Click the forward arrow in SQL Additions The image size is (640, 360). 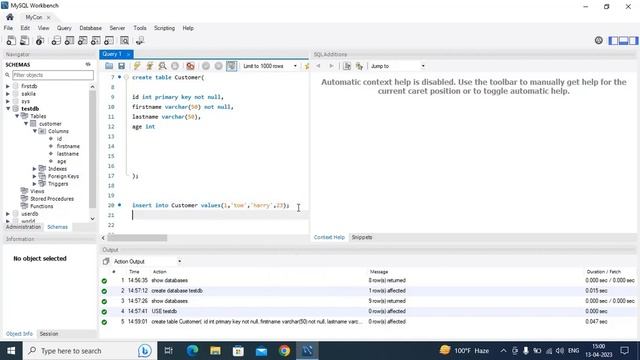[x=331, y=66]
